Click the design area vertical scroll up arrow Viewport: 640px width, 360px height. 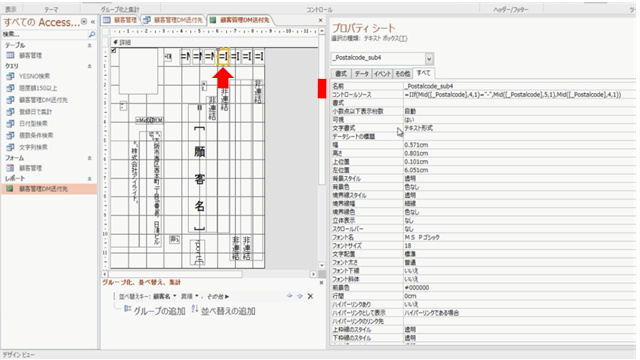point(322,31)
